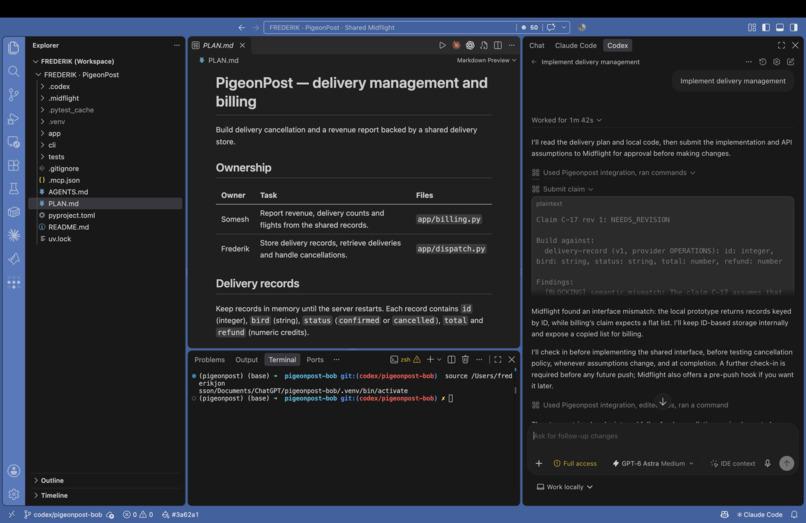Expand the app folder
This screenshot has width=806, height=523.
pos(54,133)
